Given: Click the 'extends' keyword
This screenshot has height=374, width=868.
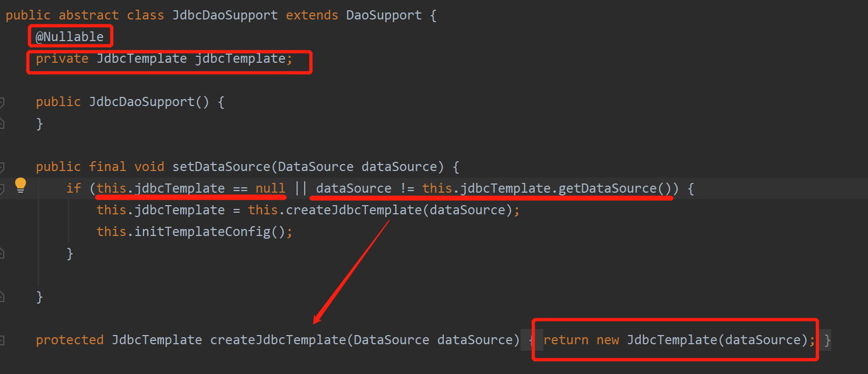Looking at the screenshot, I should (312, 15).
